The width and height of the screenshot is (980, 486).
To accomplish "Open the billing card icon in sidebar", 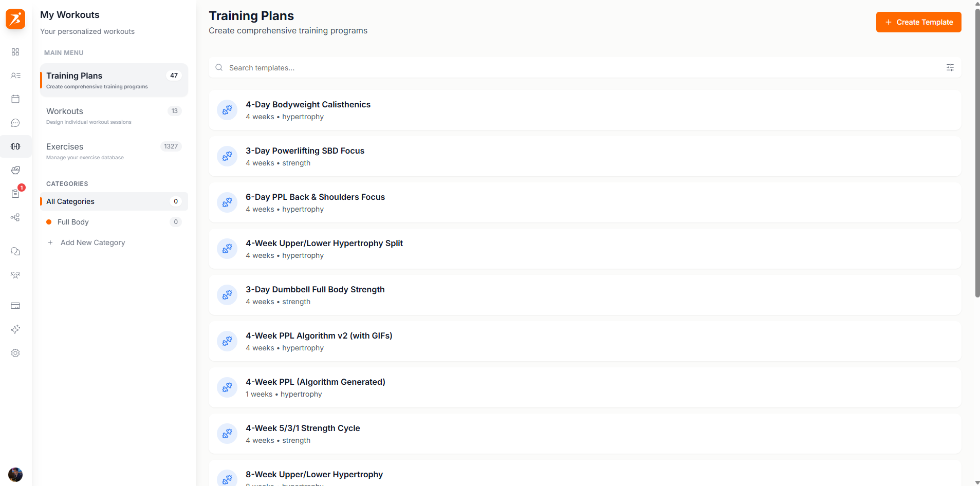I will [x=15, y=306].
